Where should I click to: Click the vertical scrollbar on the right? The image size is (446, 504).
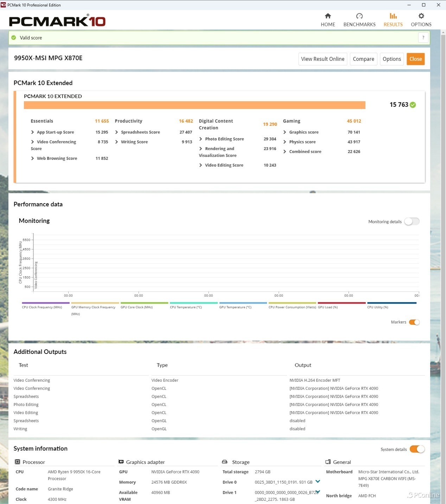click(x=443, y=246)
